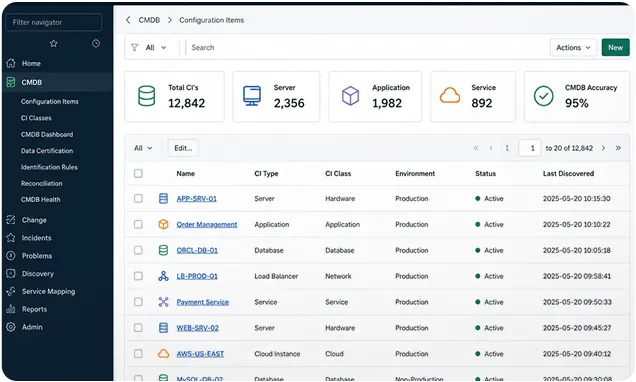Open the LB-PROD-01 link
636x382 pixels.
197,276
